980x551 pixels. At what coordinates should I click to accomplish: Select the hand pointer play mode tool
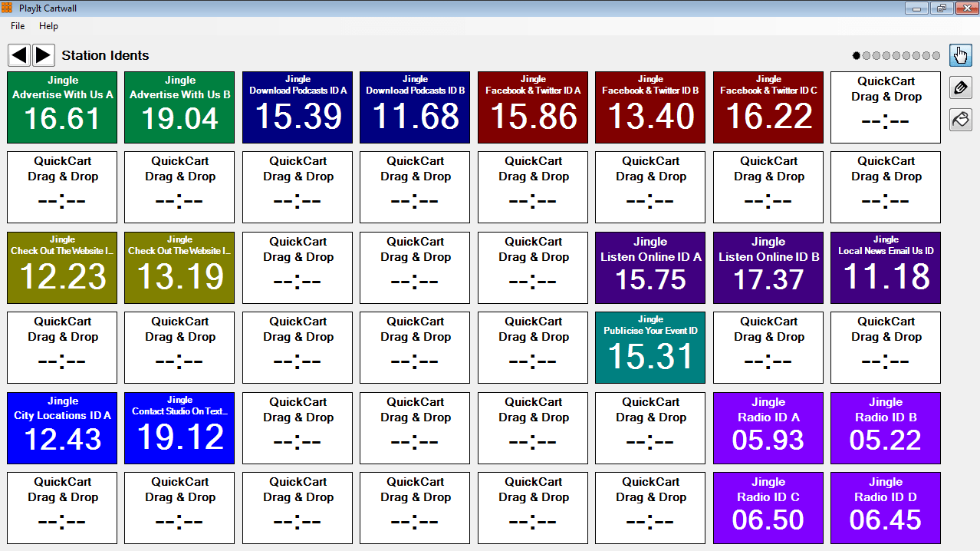(x=960, y=56)
